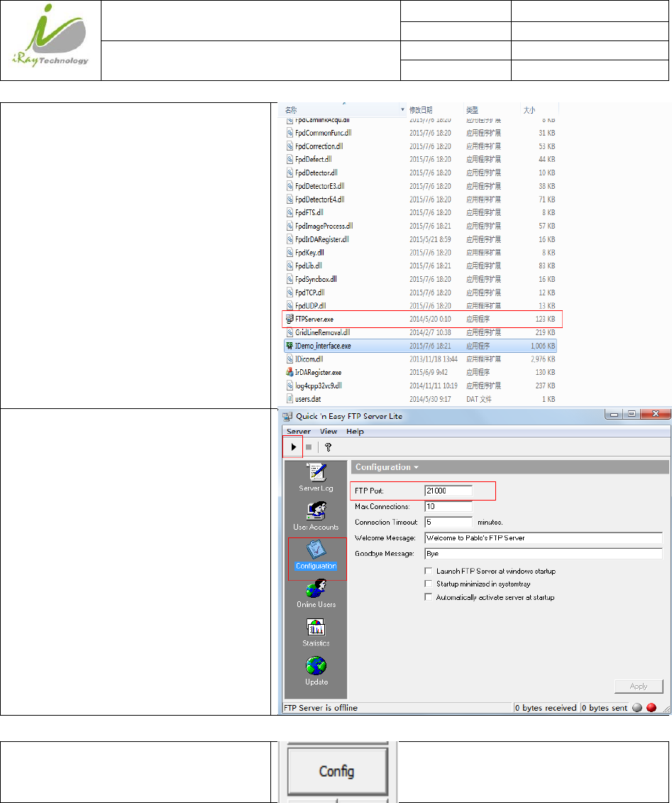Start the FTP server with play icon
The height and width of the screenshot is (803, 672).
293,447
